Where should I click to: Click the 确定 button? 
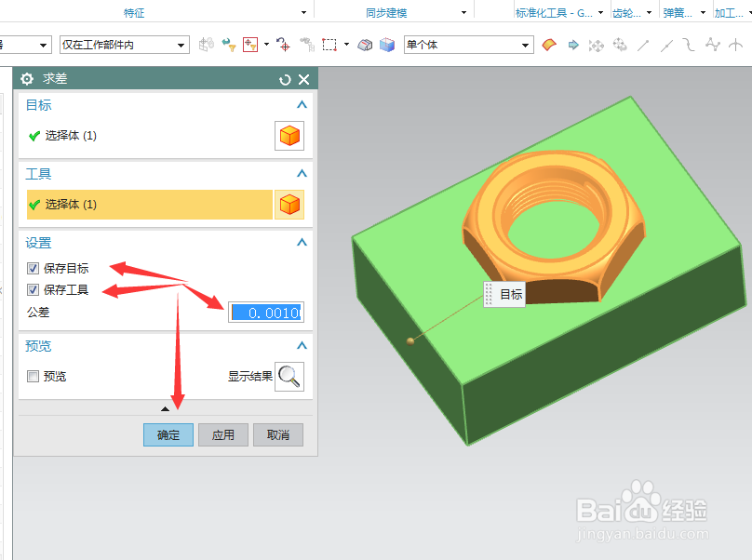click(x=168, y=434)
